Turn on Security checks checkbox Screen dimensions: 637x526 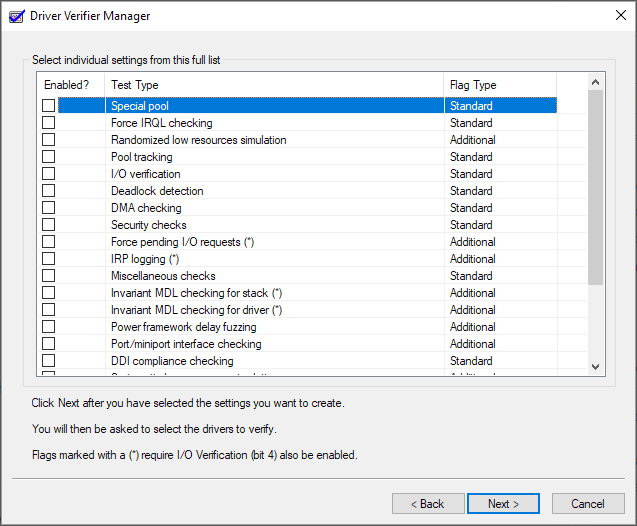point(48,225)
